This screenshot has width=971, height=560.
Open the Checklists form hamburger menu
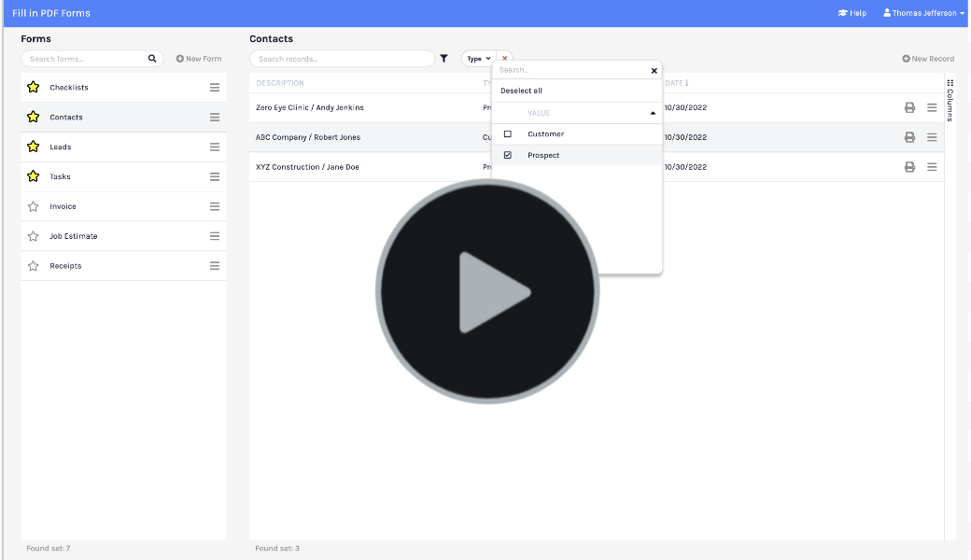coord(215,88)
